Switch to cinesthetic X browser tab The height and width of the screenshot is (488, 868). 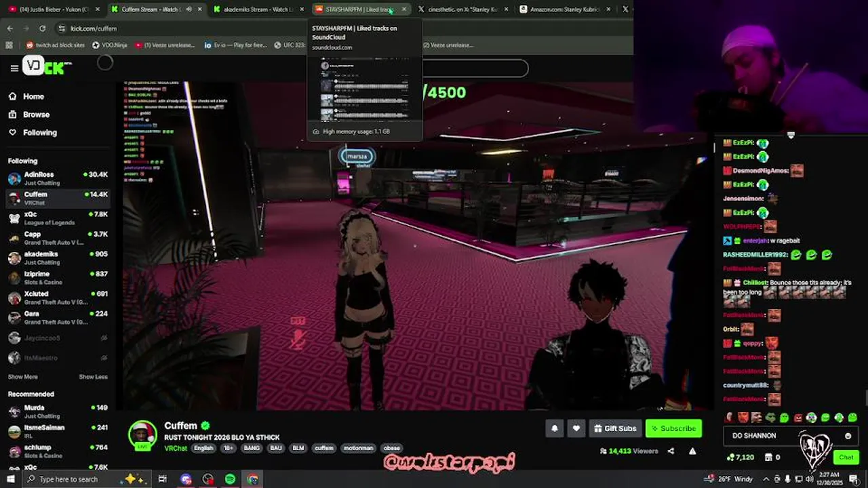463,9
